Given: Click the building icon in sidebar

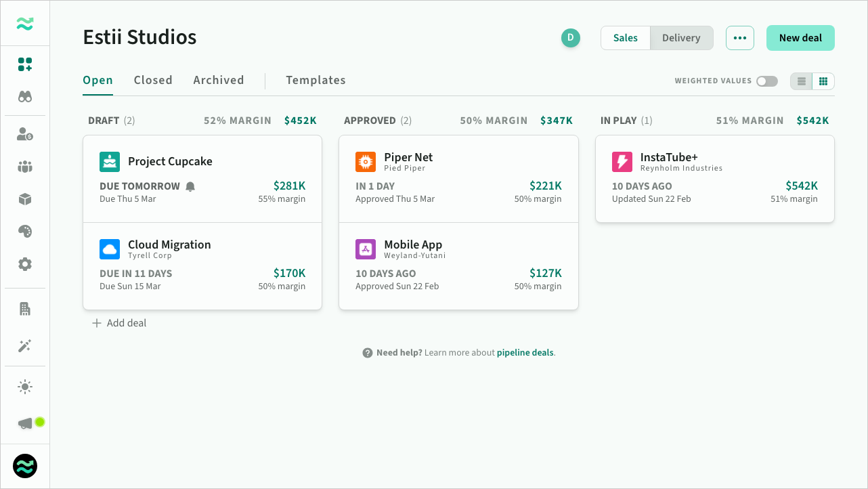Looking at the screenshot, I should point(25,309).
